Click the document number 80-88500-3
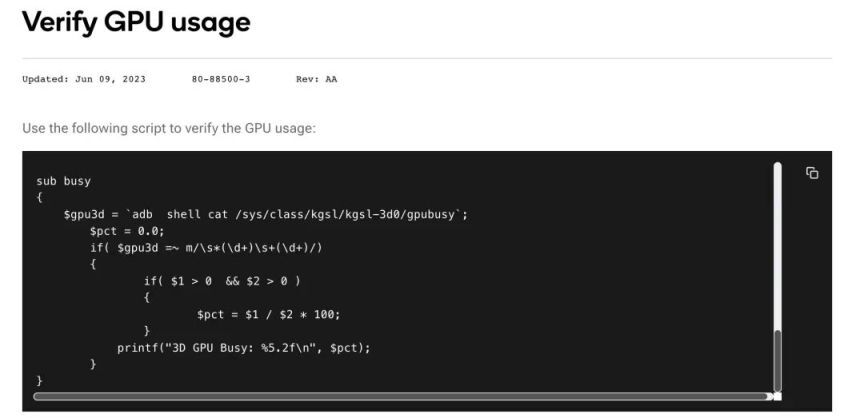Screen dimensions: 864x418 click(x=221, y=79)
